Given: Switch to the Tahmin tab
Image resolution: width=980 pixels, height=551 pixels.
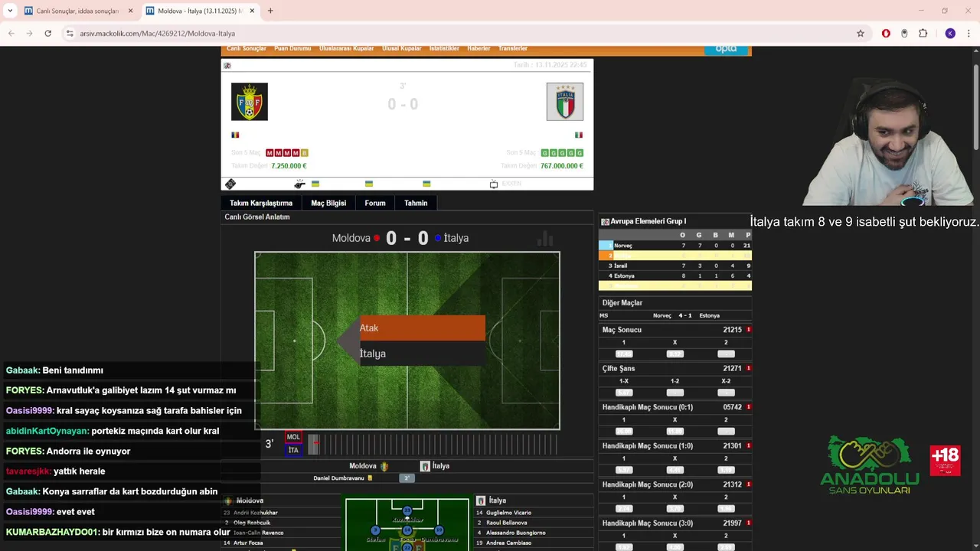Looking at the screenshot, I should (x=416, y=203).
